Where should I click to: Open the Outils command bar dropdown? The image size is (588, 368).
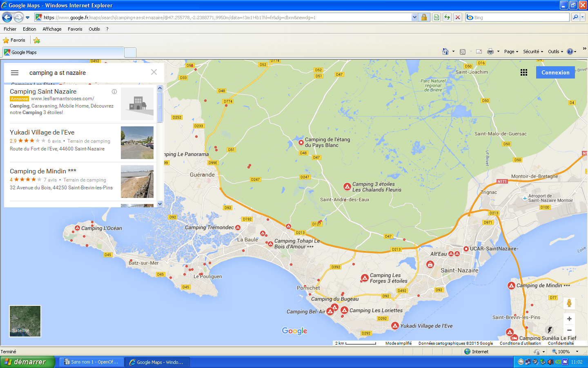[555, 52]
